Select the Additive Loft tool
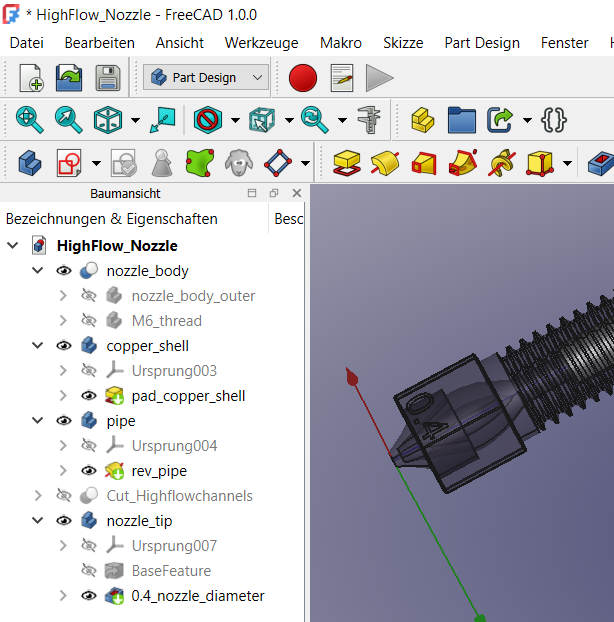Image resolution: width=614 pixels, height=622 pixels. point(424,163)
